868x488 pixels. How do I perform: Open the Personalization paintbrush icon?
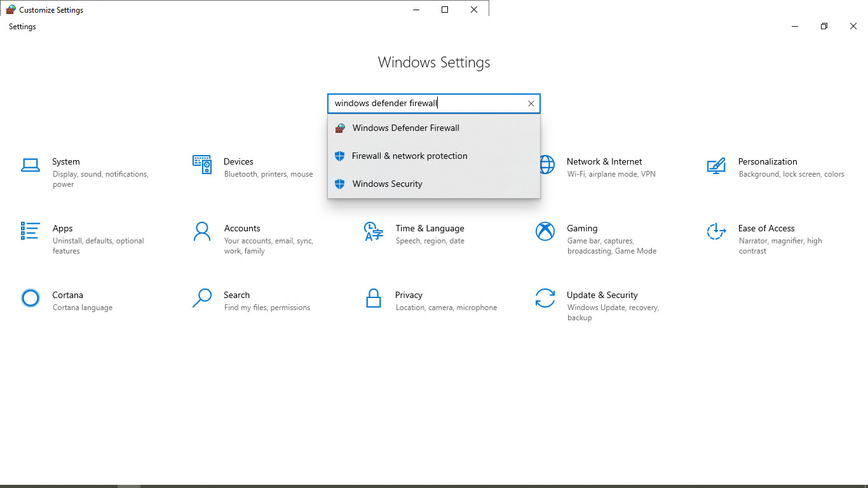(x=716, y=166)
